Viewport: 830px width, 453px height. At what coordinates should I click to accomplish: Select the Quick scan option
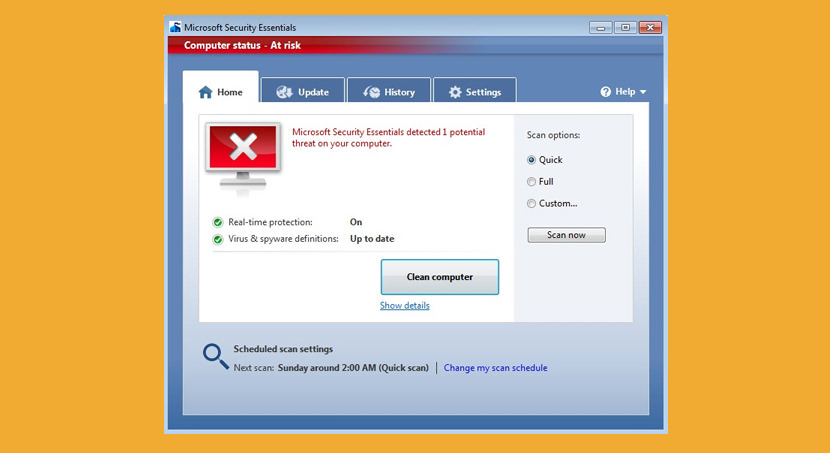531,160
